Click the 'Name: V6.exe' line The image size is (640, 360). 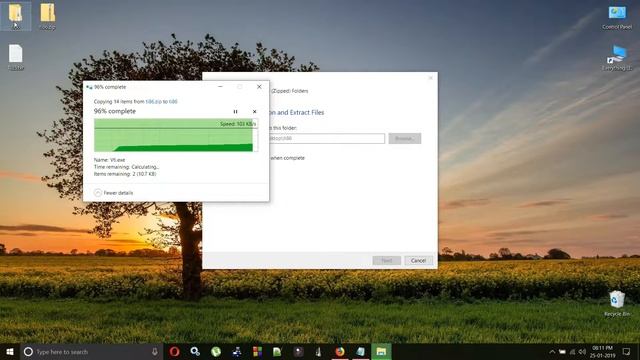109,160
